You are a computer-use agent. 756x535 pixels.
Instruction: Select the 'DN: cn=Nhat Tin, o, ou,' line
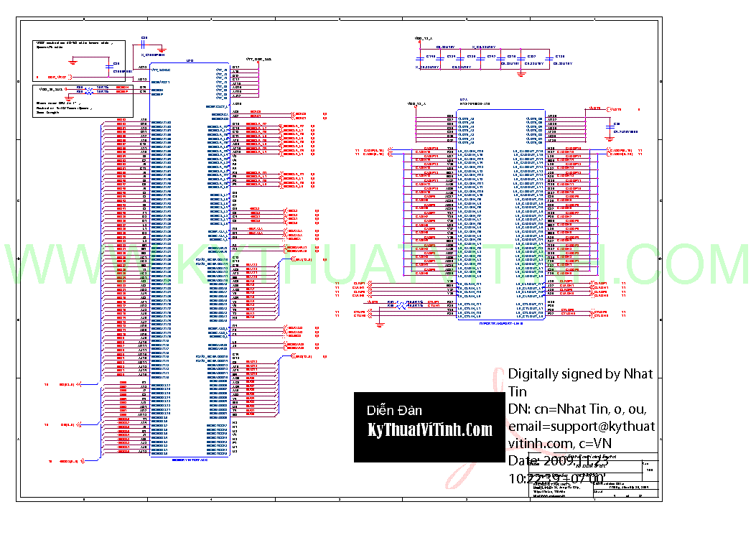[577, 409]
